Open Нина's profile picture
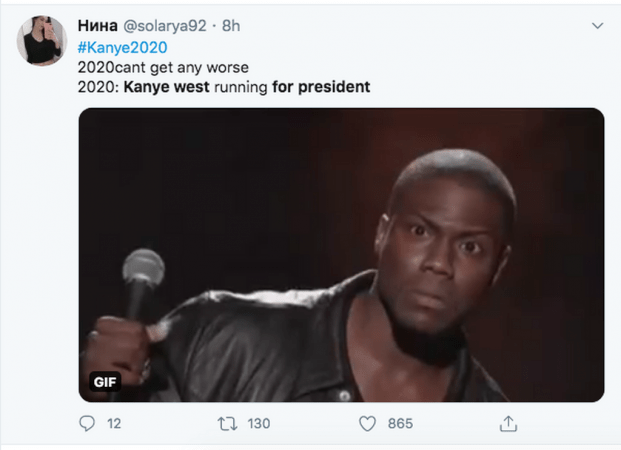This screenshot has height=450, width=621. pos(42,40)
